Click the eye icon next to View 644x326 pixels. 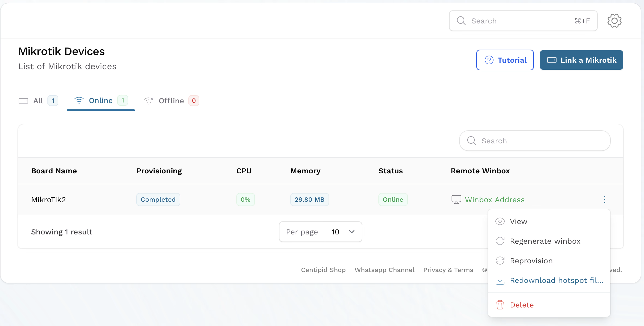click(500, 221)
